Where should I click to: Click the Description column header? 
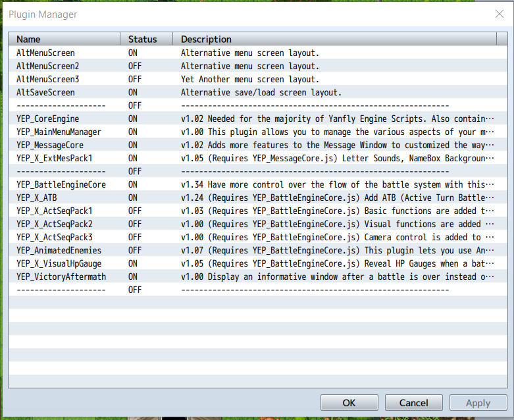(x=335, y=39)
